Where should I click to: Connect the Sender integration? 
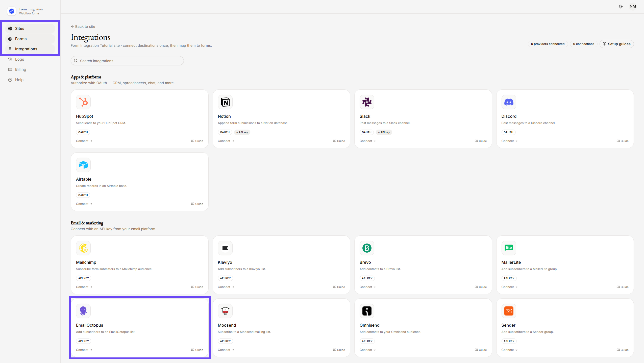(510, 350)
